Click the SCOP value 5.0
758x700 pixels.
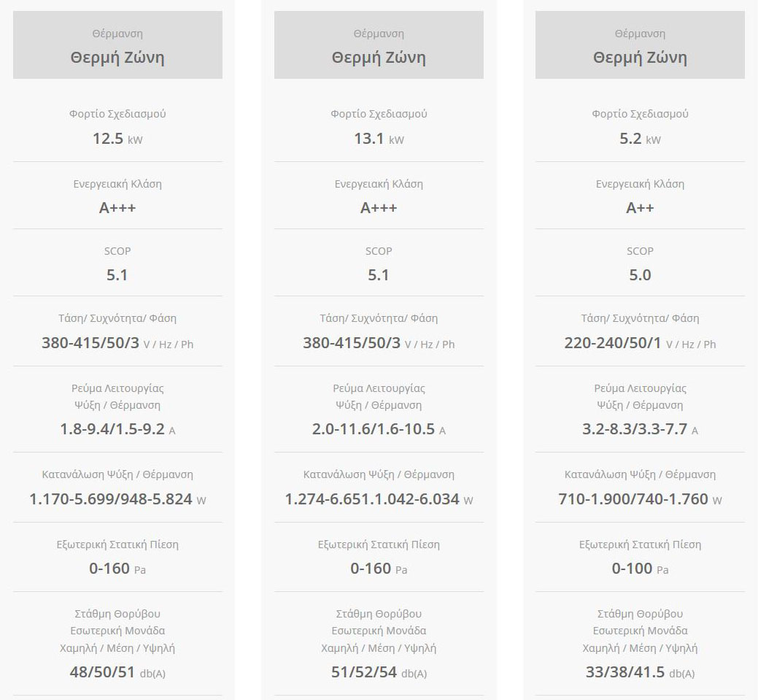tap(640, 275)
